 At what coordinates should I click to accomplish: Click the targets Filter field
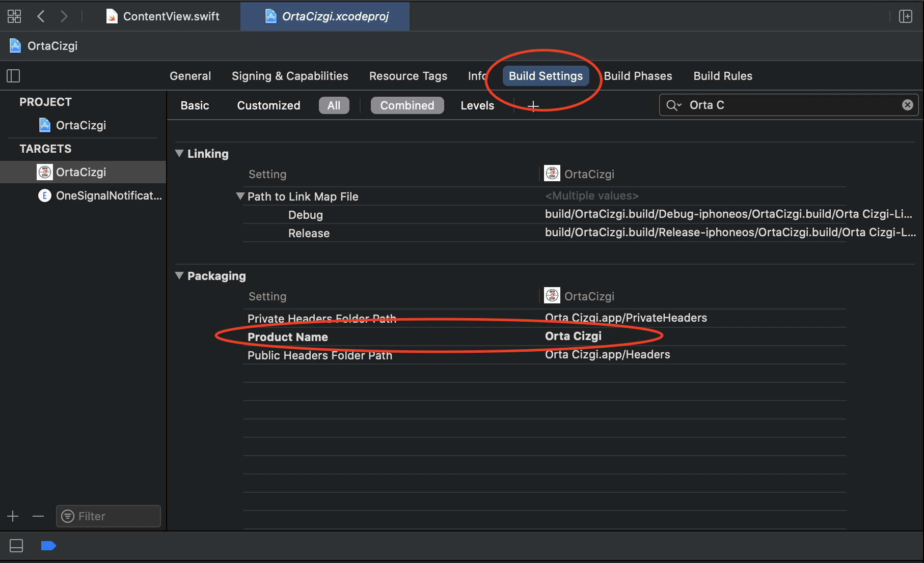click(108, 516)
